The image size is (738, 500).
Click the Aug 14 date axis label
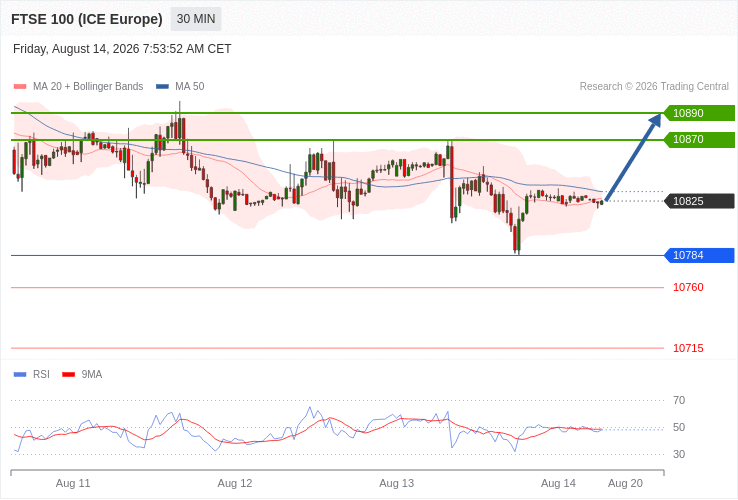(558, 484)
